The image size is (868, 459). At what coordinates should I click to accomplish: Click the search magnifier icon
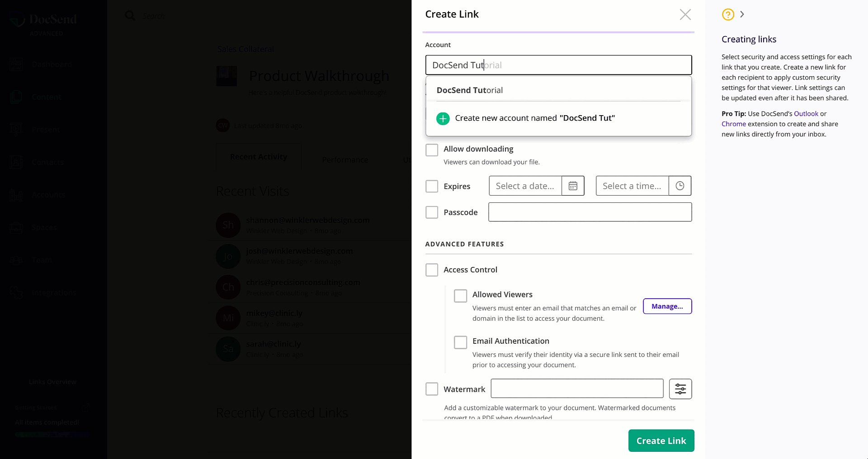(130, 16)
